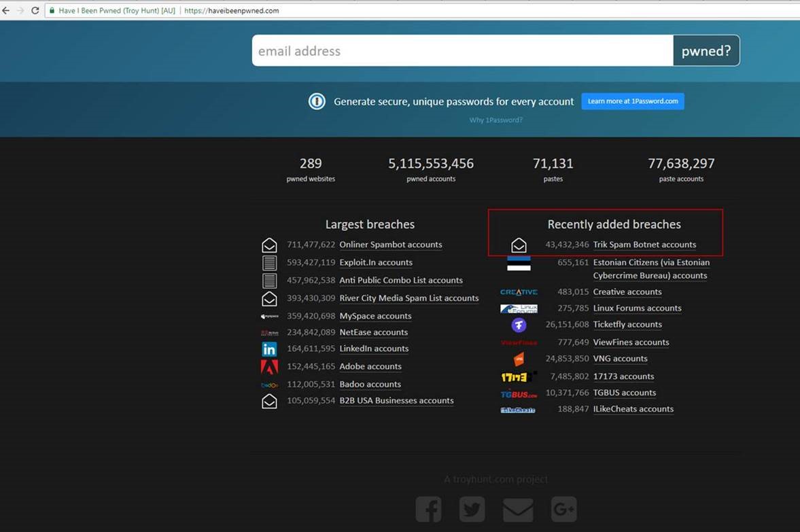Open LinkedIn accounts link
Viewport: 800px width, 532px height.
point(374,349)
